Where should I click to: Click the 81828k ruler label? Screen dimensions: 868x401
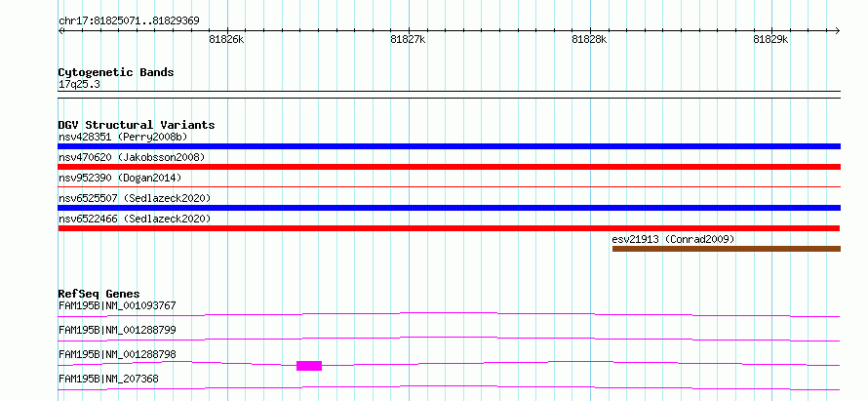coord(589,39)
